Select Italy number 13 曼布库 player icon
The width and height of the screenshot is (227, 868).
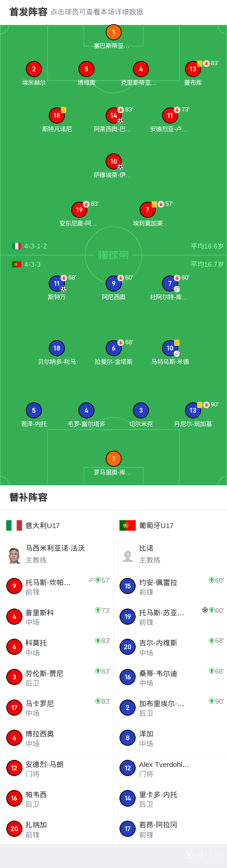193,69
